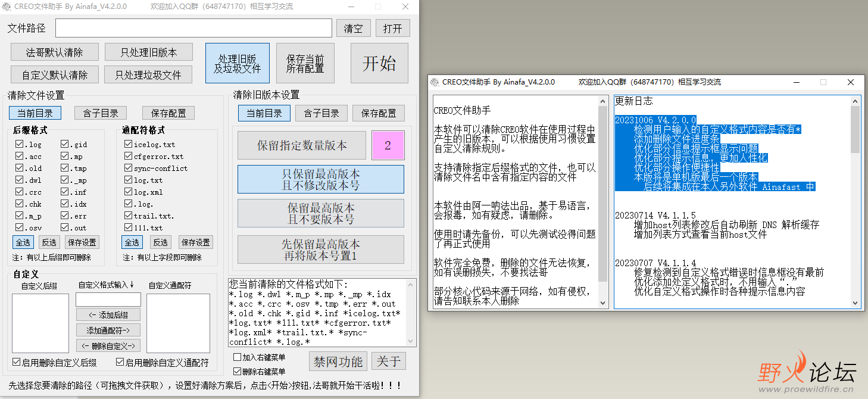Choose 处理旧版及垃圾文件 mode
Image resolution: width=868 pixels, height=399 pixels.
point(238,63)
